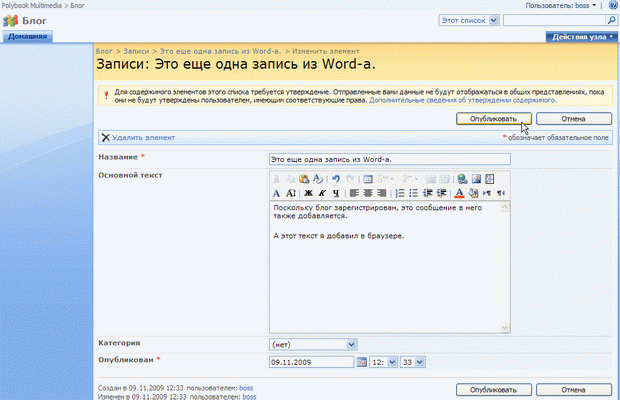This screenshot has width=620, height=400.
Task: Open the Домашняя tab
Action: pyautogui.click(x=25, y=36)
